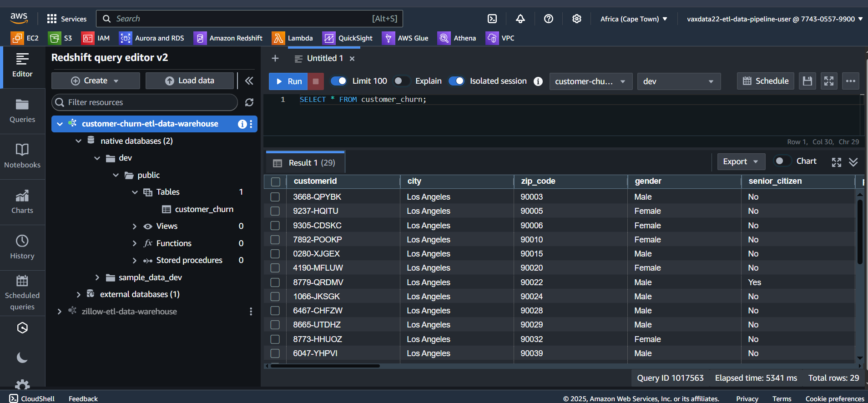The width and height of the screenshot is (868, 403).
Task: Go to Notebooks in the sidebar
Action: tap(22, 156)
